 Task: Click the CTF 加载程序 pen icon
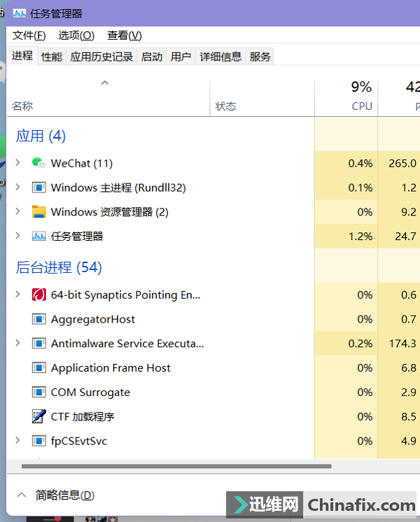coord(38,416)
